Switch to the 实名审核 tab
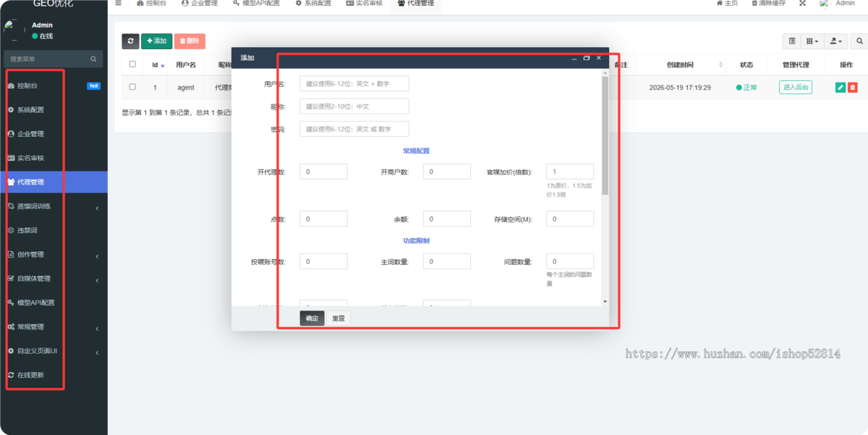 tap(365, 4)
